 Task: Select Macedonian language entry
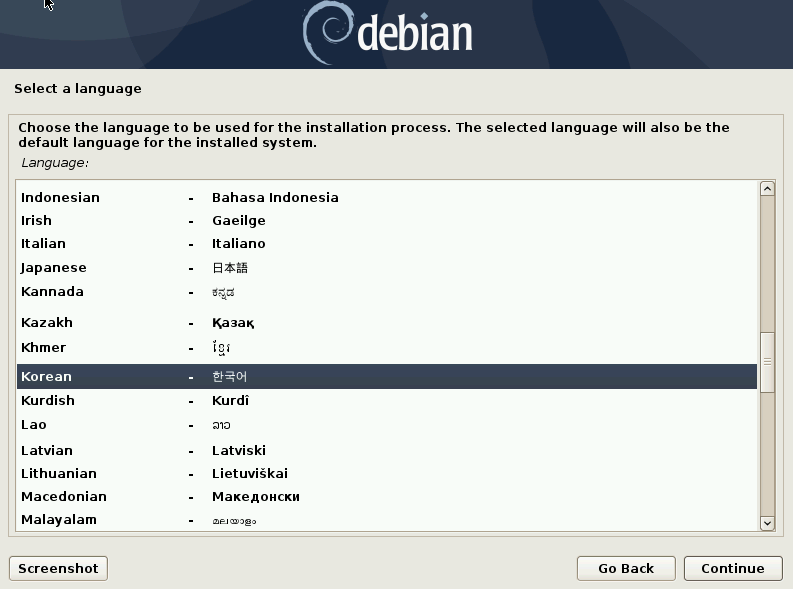[387, 497]
